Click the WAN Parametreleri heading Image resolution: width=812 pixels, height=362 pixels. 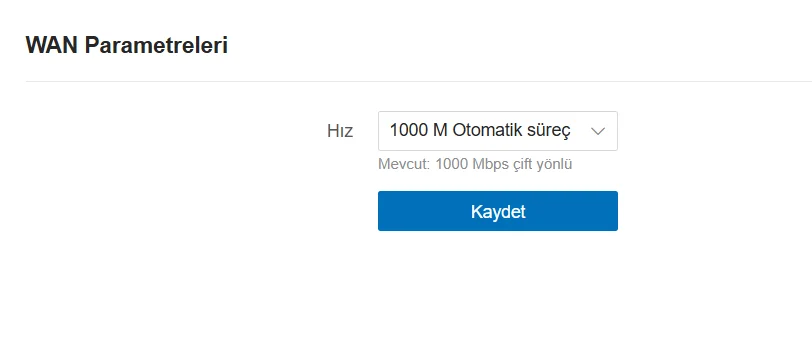click(127, 46)
